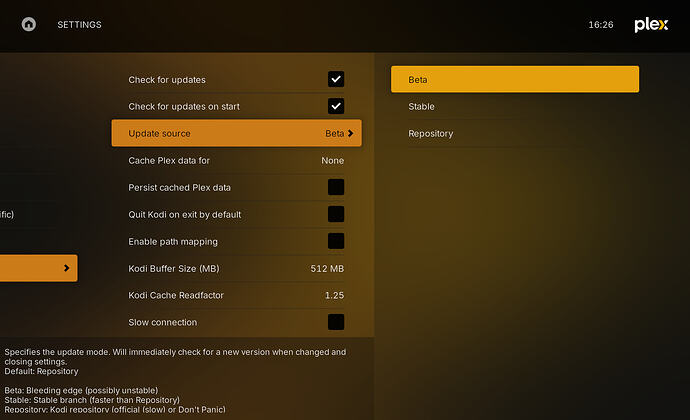Viewport: 690px width, 420px height.
Task: Click the SETTINGS header title
Action: click(x=79, y=25)
